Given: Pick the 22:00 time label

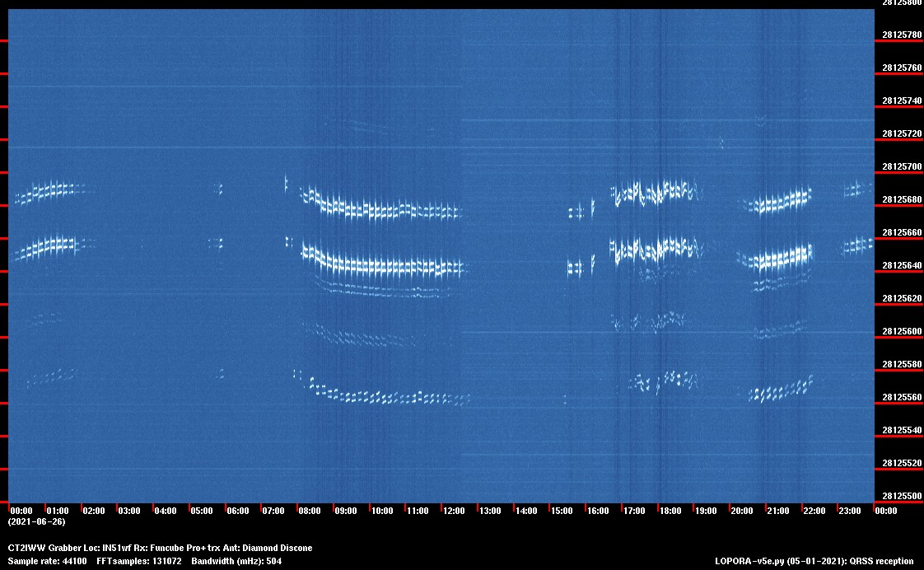Looking at the screenshot, I should coord(814,511).
